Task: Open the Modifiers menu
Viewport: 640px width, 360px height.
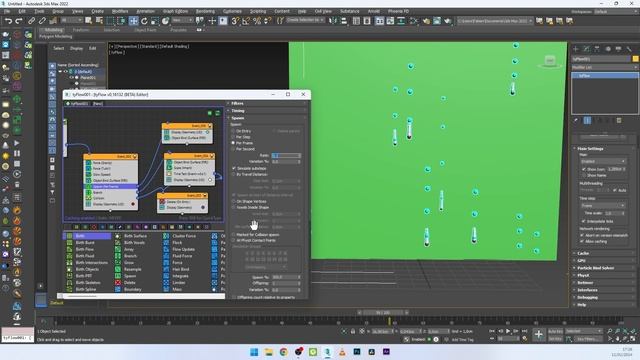Action: point(120,11)
